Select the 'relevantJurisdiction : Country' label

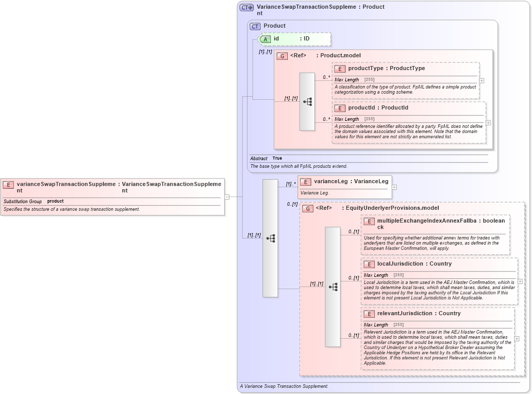coord(419,313)
